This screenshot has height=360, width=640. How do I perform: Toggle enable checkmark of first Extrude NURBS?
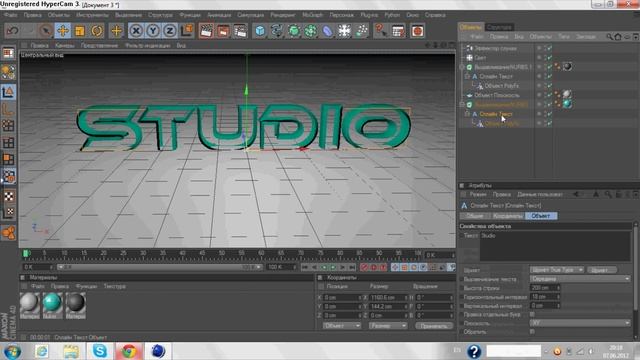[x=549, y=67]
